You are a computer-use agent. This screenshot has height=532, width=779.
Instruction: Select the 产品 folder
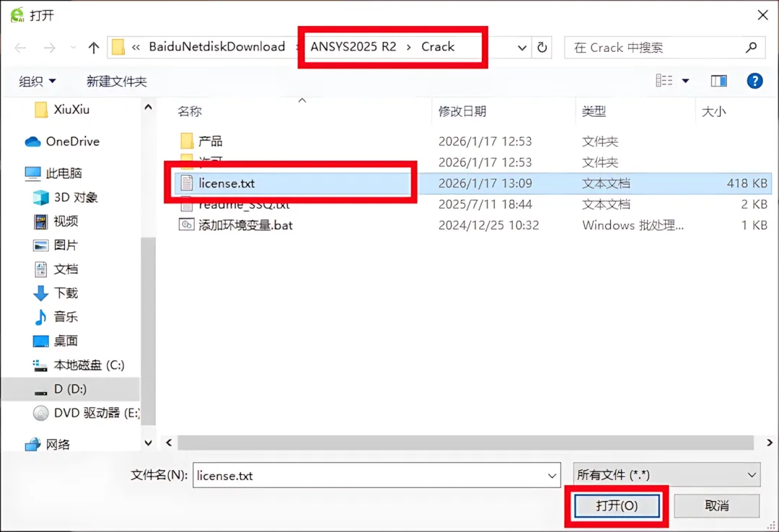[x=210, y=141]
